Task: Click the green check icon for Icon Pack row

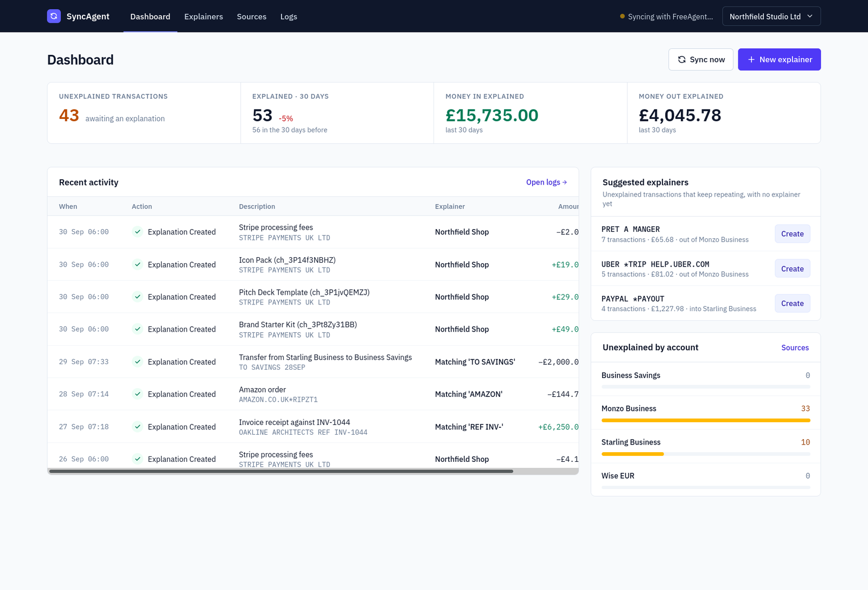Action: pyautogui.click(x=138, y=264)
